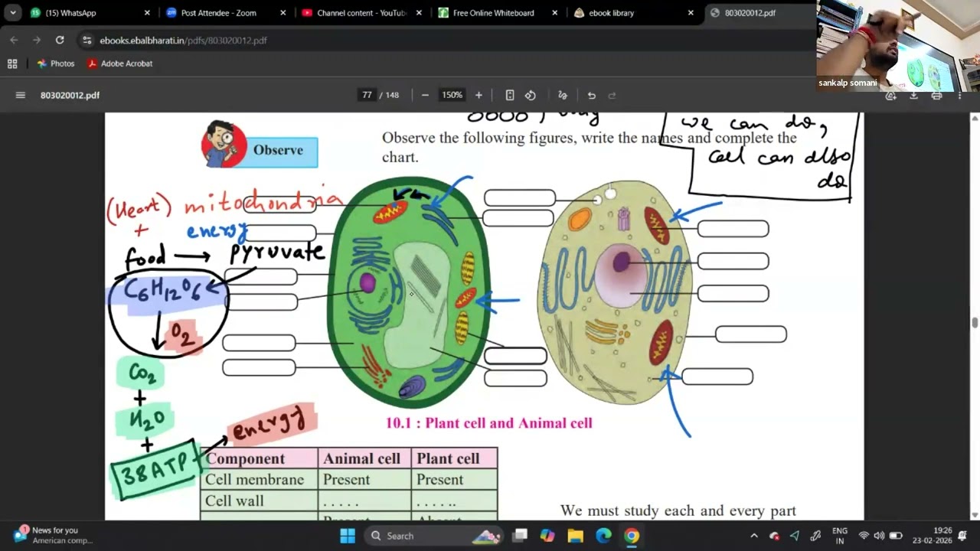Launch Copilot from the taskbar
This screenshot has height=551, width=980.
click(547, 536)
